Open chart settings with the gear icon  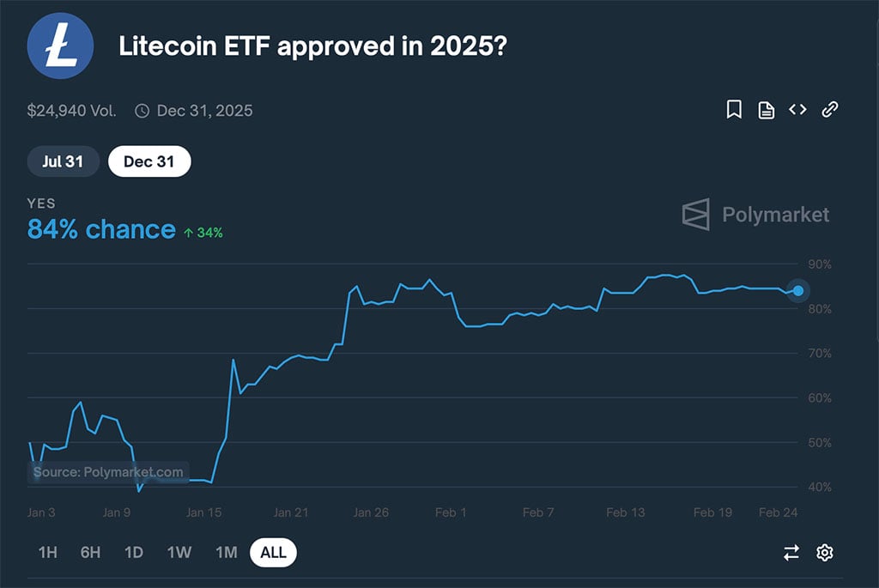(826, 552)
